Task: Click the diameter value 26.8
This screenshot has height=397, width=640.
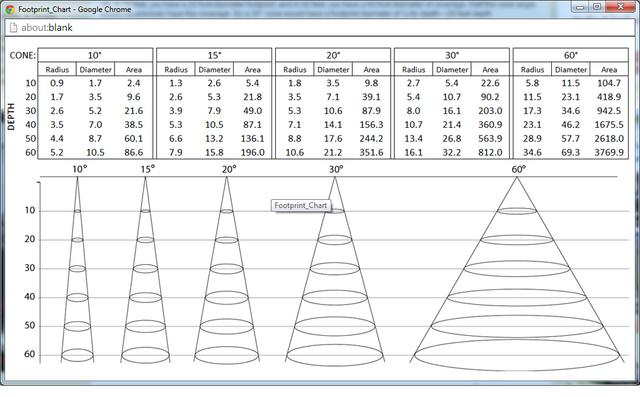Action: coord(452,139)
